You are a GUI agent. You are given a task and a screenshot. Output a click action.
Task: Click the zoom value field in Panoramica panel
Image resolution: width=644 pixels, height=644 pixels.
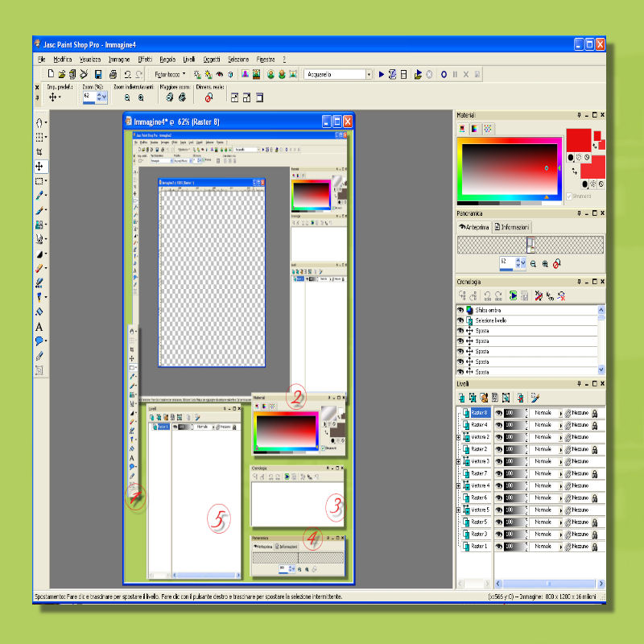tap(507, 262)
